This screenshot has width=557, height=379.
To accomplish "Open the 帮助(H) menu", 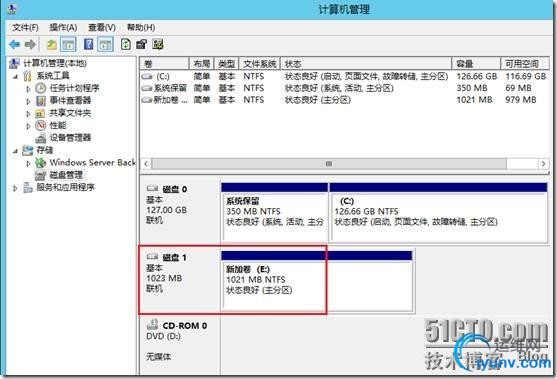I will [141, 27].
